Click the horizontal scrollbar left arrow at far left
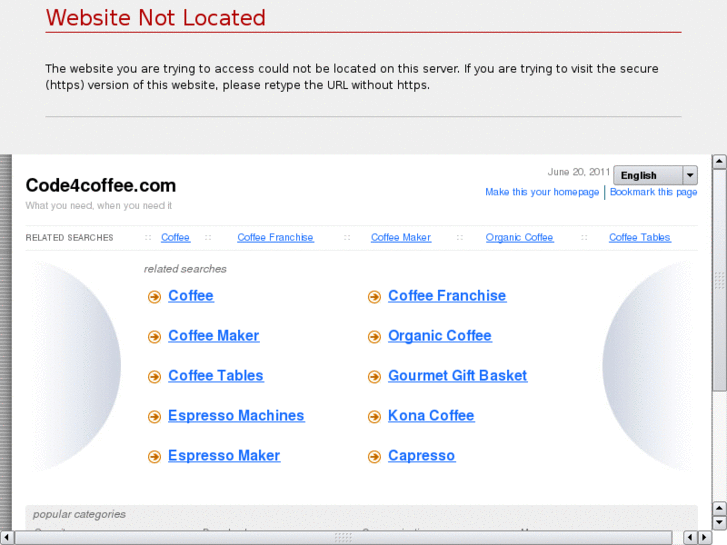 click(x=6, y=538)
